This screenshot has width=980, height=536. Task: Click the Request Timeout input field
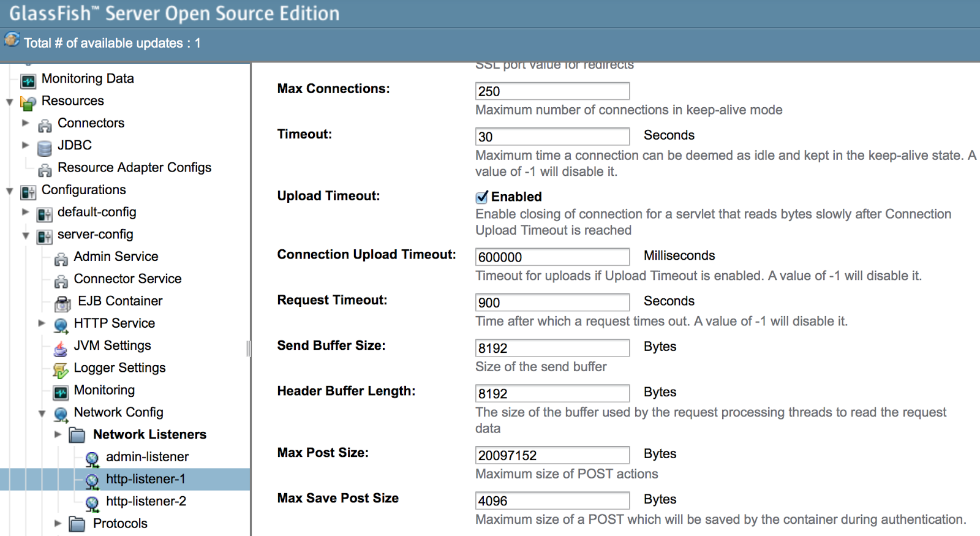552,303
